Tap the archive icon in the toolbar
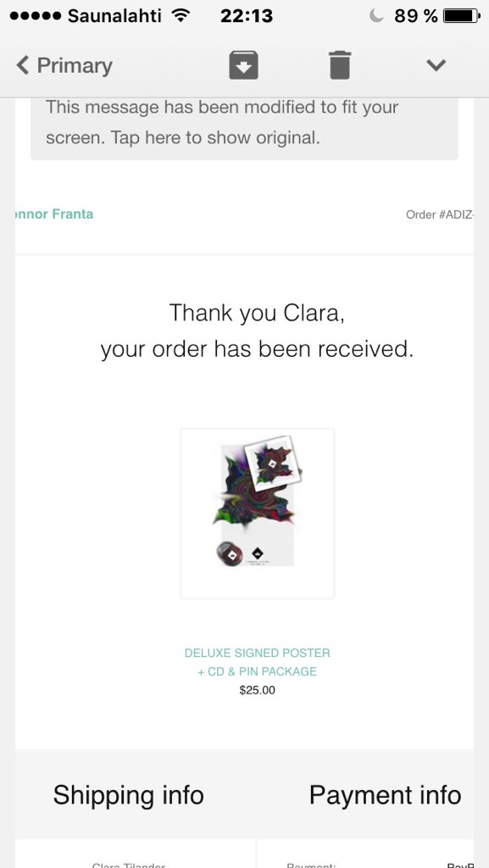This screenshot has height=868, width=489. click(x=243, y=65)
